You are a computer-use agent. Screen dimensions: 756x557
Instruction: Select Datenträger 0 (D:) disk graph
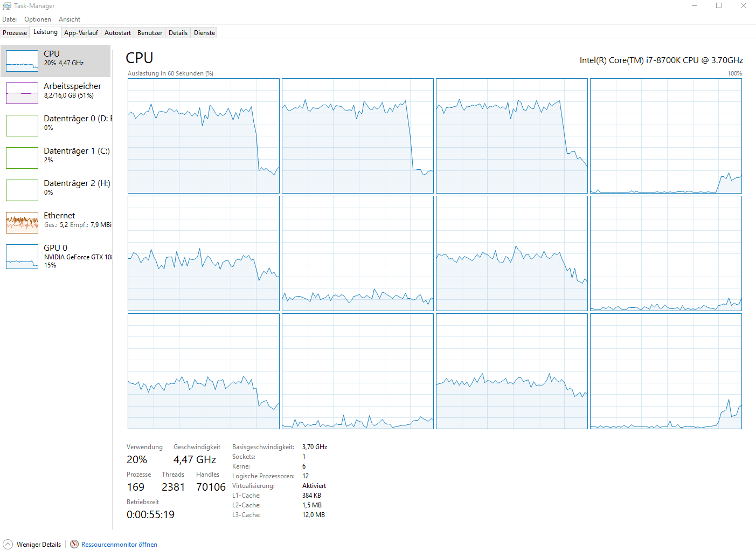[x=22, y=126]
